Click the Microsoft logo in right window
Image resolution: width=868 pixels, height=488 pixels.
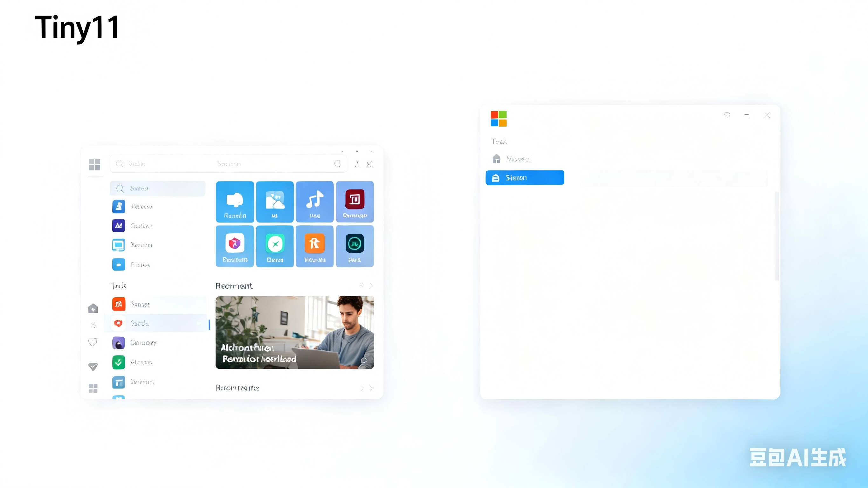click(498, 119)
